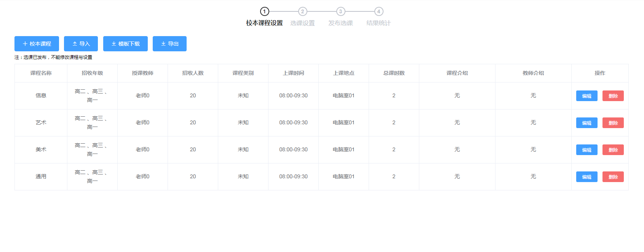Image resolution: width=644 pixels, height=252 pixels.
Task: Select the 美术 course name cell
Action: click(41, 149)
